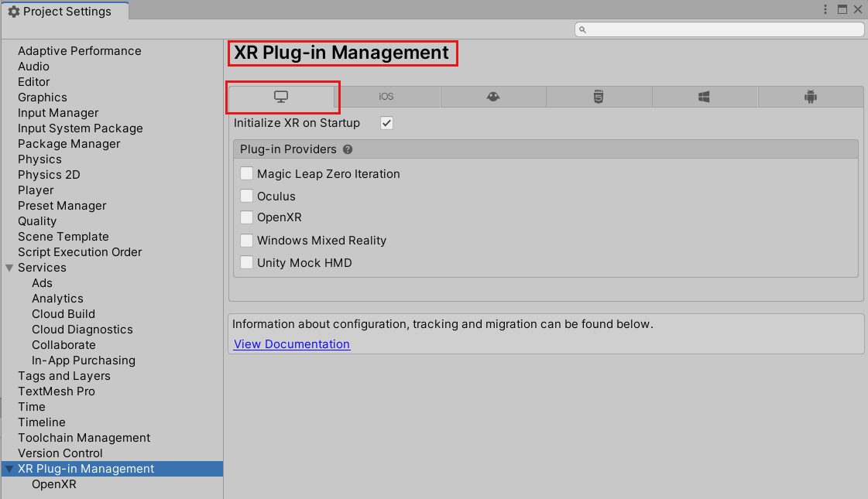Check the Unity Mock HMD provider
Viewport: 868px width, 499px height.
point(246,261)
